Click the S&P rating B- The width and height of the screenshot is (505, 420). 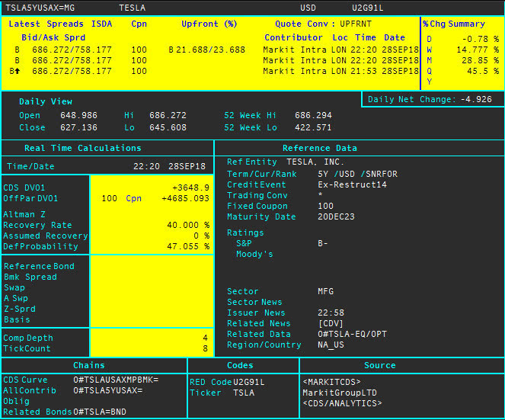(322, 243)
